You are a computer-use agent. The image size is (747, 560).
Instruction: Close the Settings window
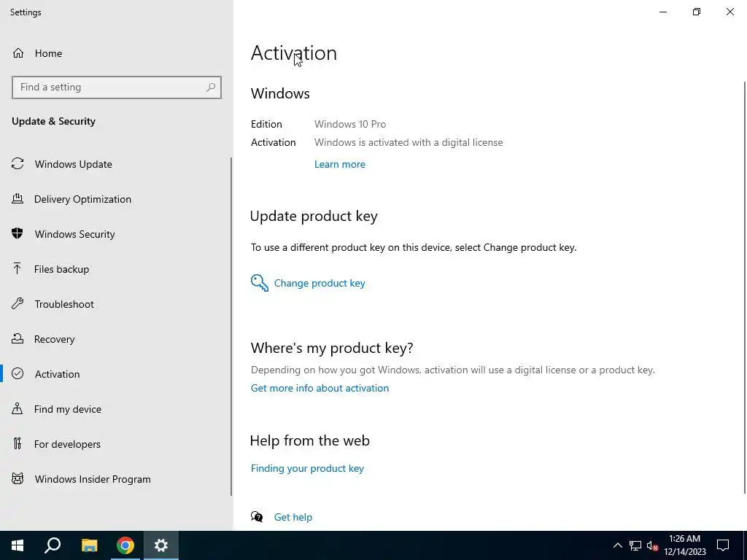click(x=729, y=12)
